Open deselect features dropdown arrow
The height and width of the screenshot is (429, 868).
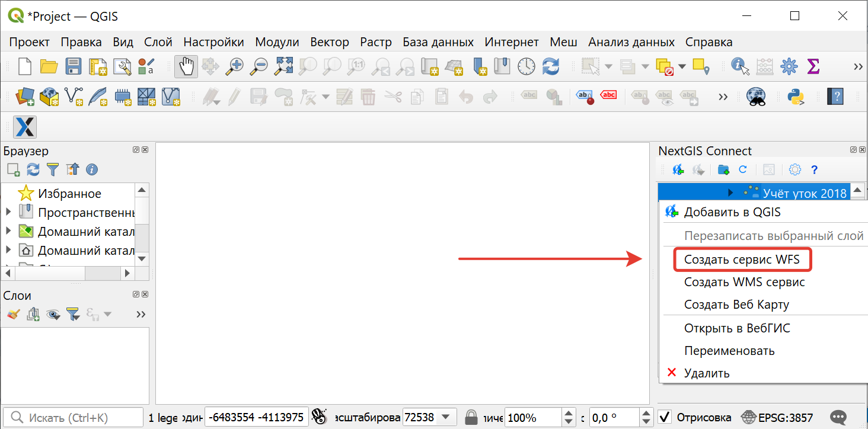tap(682, 66)
